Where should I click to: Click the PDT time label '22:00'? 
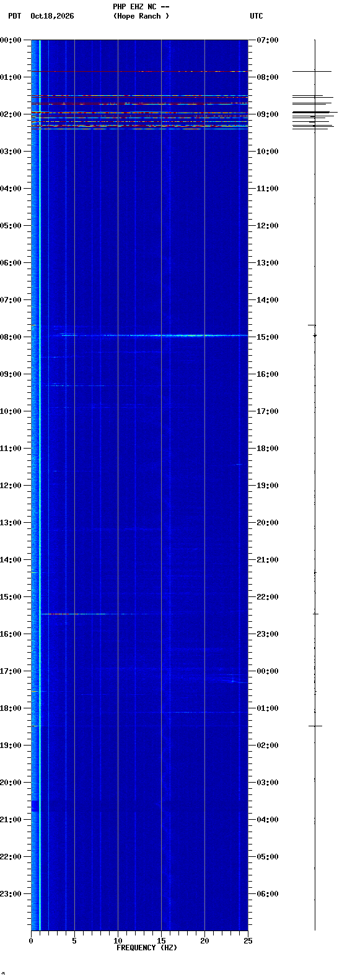pyautogui.click(x=11, y=857)
